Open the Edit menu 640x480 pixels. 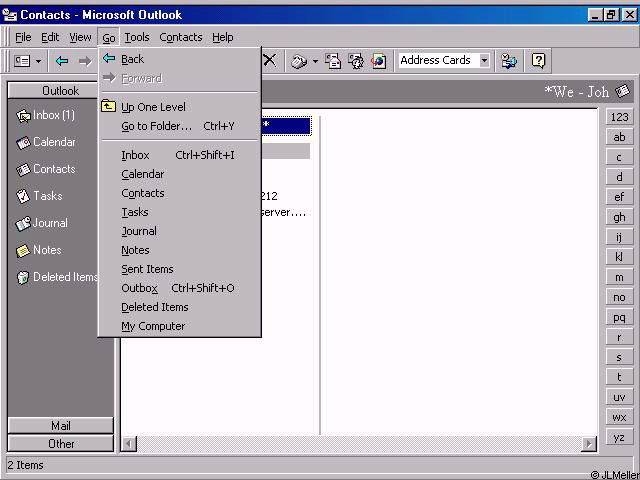tap(50, 38)
